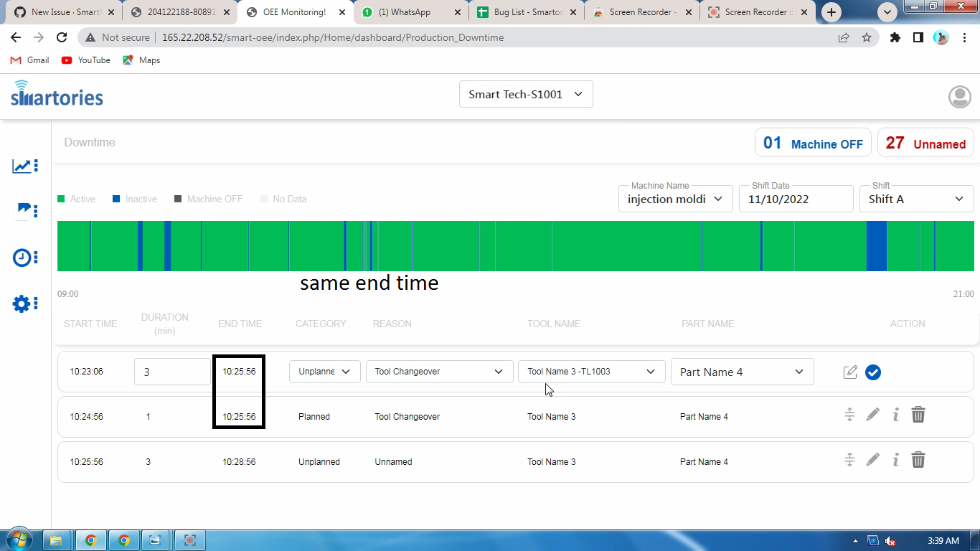Screen dimensions: 980x551
Task: Open the downtime clock sidebar icon
Action: (25, 258)
